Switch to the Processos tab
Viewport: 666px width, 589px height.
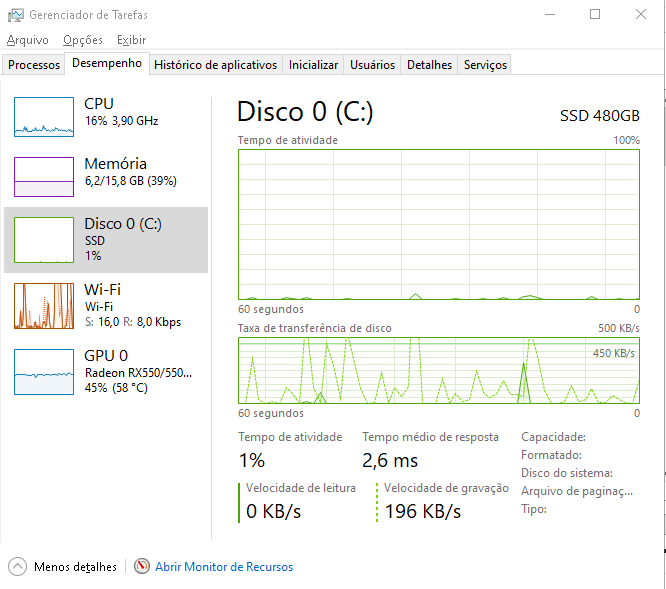coord(34,65)
